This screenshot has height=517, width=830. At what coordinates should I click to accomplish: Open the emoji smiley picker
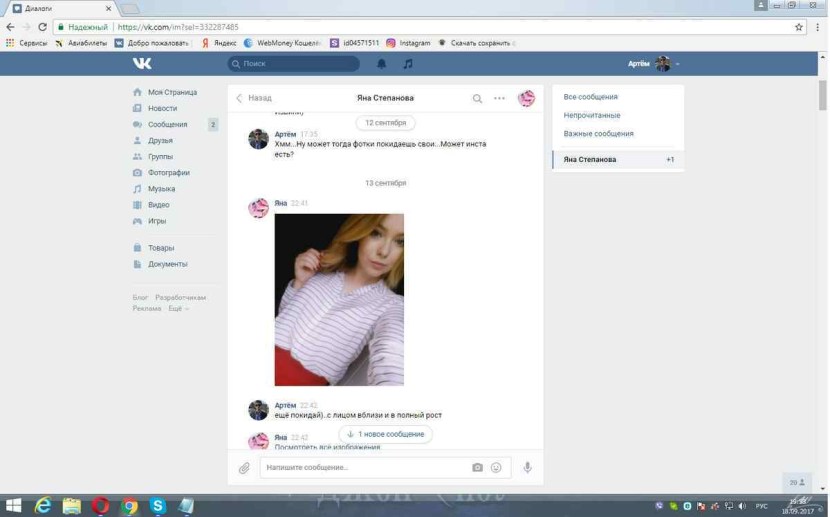496,468
